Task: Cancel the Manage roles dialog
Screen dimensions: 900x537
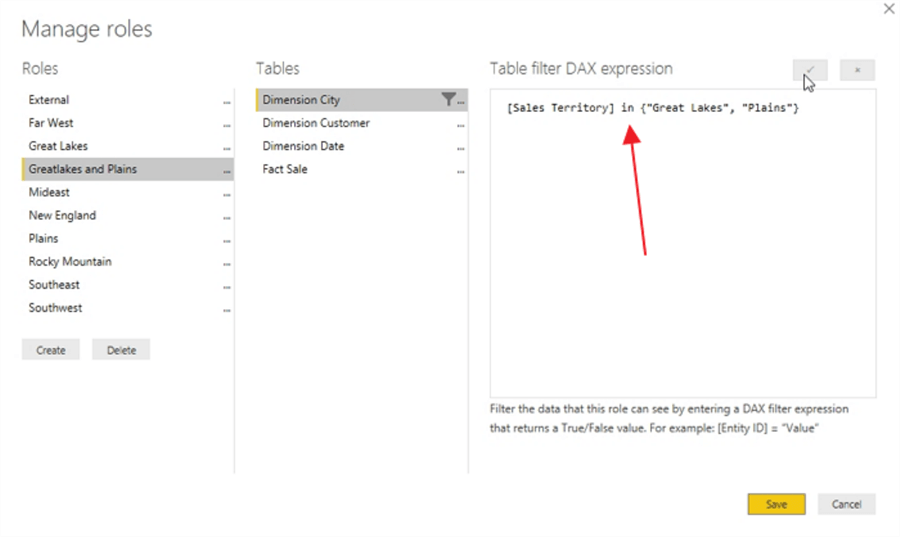Action: click(x=846, y=504)
